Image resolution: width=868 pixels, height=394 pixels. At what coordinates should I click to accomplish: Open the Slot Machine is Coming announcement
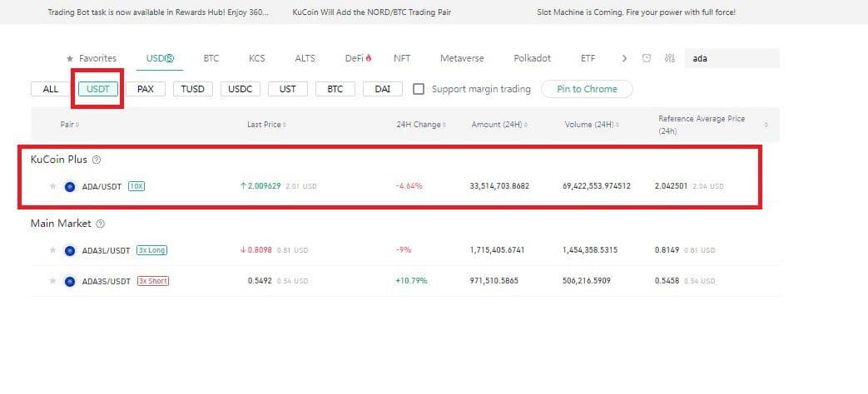(x=636, y=12)
